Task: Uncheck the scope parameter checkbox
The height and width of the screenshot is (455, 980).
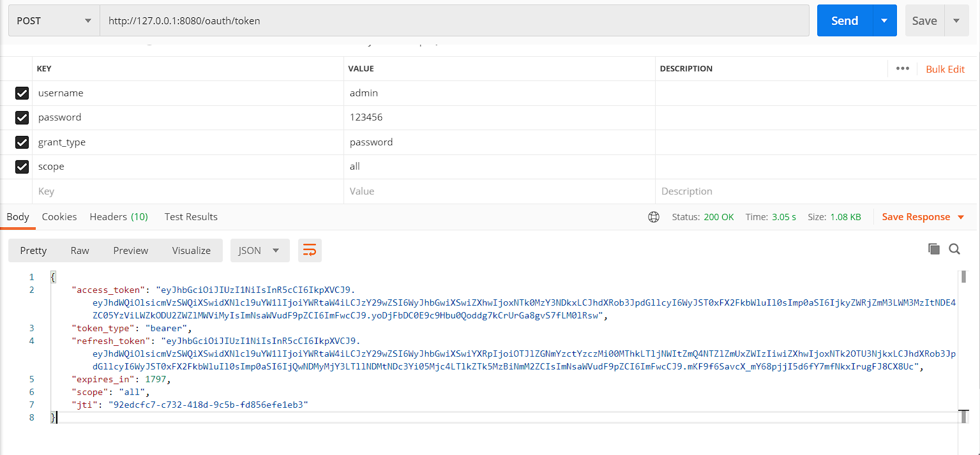Action: (22, 167)
